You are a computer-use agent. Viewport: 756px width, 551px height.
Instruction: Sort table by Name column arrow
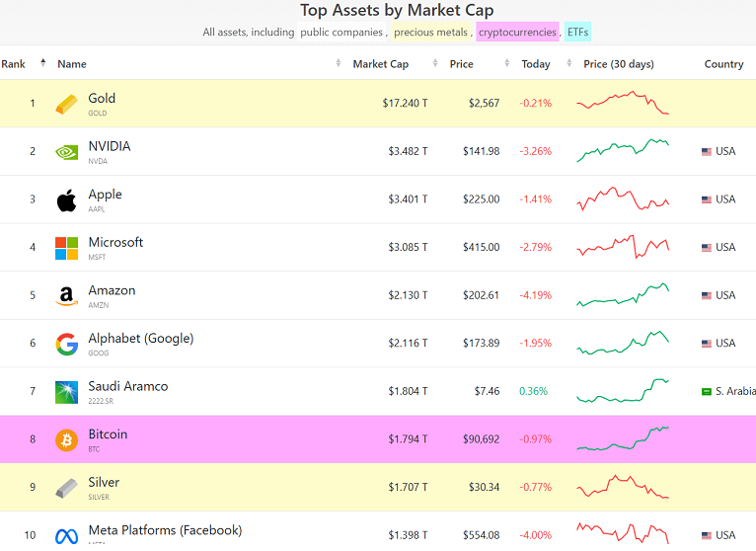pyautogui.click(x=338, y=63)
